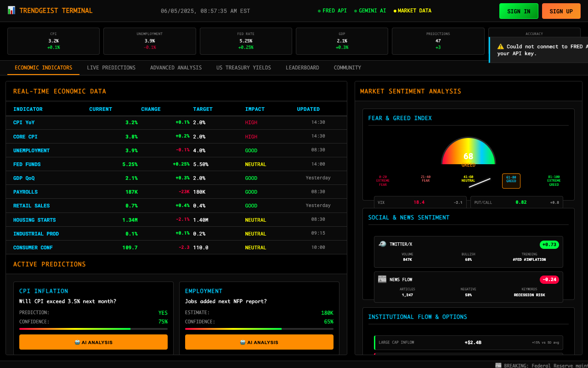Select the Housing Starts indicator row
The width and height of the screenshot is (588, 368).
(x=176, y=220)
